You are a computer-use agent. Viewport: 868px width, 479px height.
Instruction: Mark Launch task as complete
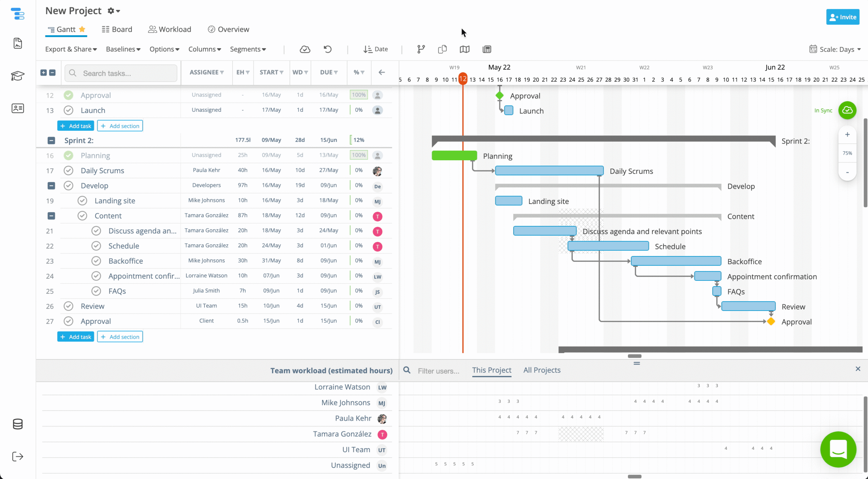point(68,110)
